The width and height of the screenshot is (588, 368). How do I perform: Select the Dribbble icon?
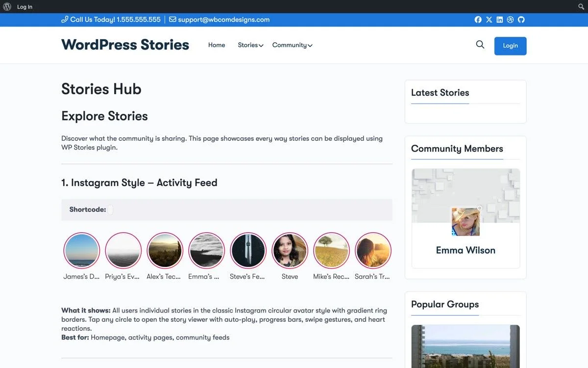pos(510,20)
